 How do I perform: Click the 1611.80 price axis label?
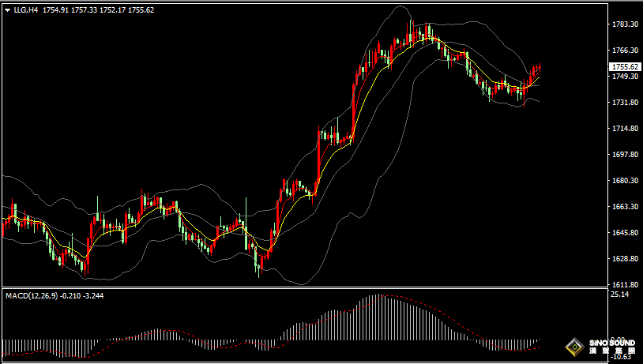coord(625,285)
